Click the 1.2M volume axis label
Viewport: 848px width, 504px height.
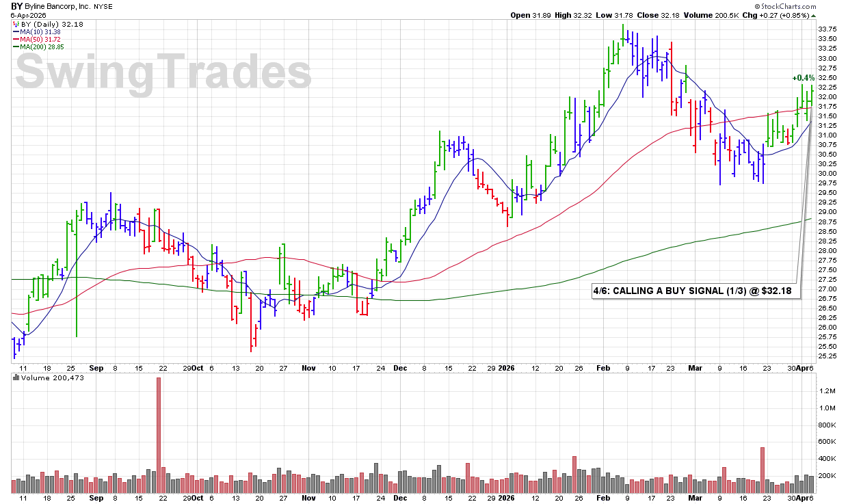827,391
